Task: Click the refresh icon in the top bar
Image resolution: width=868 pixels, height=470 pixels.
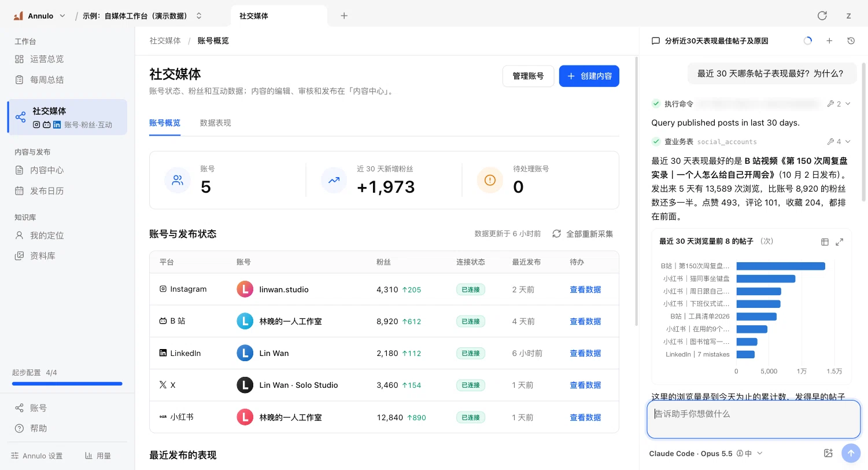Action: pyautogui.click(x=822, y=16)
